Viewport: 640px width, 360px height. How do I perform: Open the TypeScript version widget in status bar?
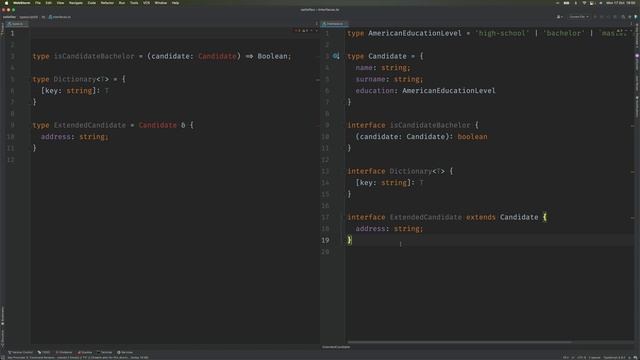click(615, 358)
